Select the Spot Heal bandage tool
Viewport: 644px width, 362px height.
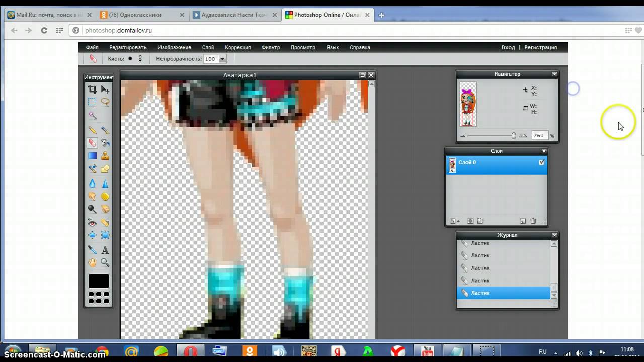coord(105,222)
